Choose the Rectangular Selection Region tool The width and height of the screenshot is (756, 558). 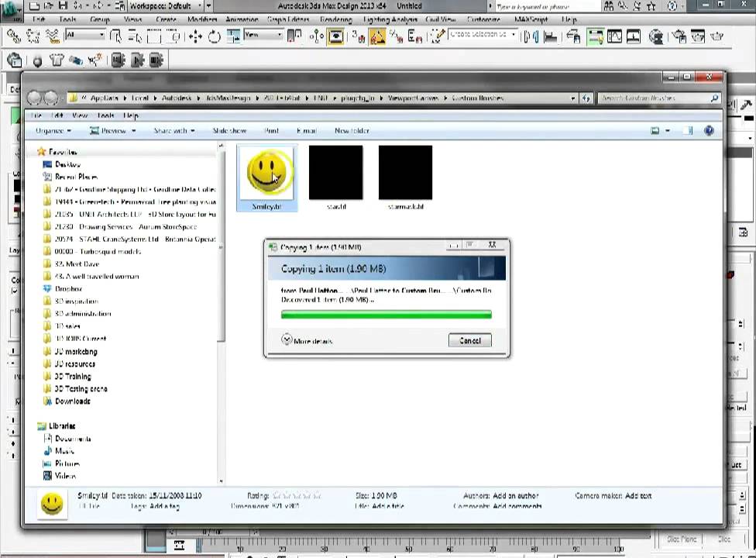pyautogui.click(x=154, y=36)
